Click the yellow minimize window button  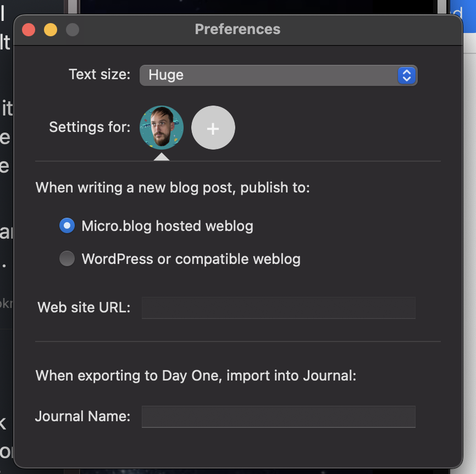(x=51, y=30)
